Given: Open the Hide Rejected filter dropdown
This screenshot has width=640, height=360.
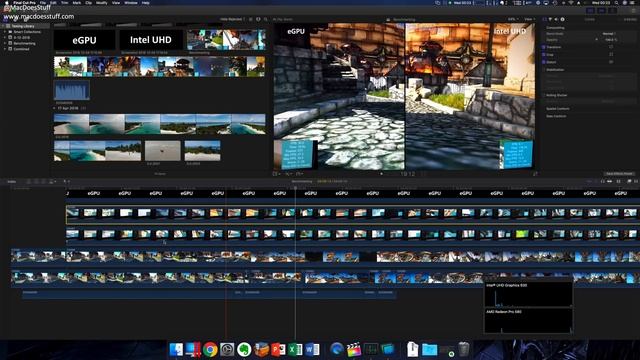Looking at the screenshot, I should point(232,19).
